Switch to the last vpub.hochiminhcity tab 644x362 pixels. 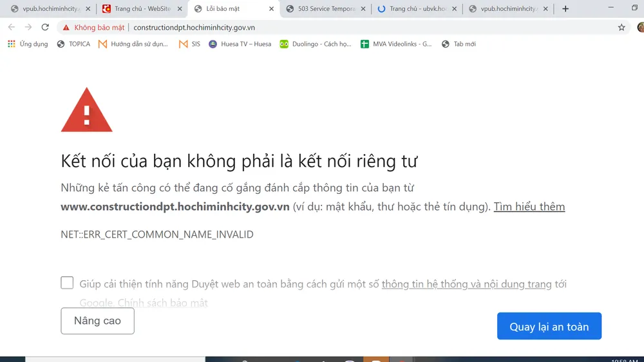(x=507, y=8)
